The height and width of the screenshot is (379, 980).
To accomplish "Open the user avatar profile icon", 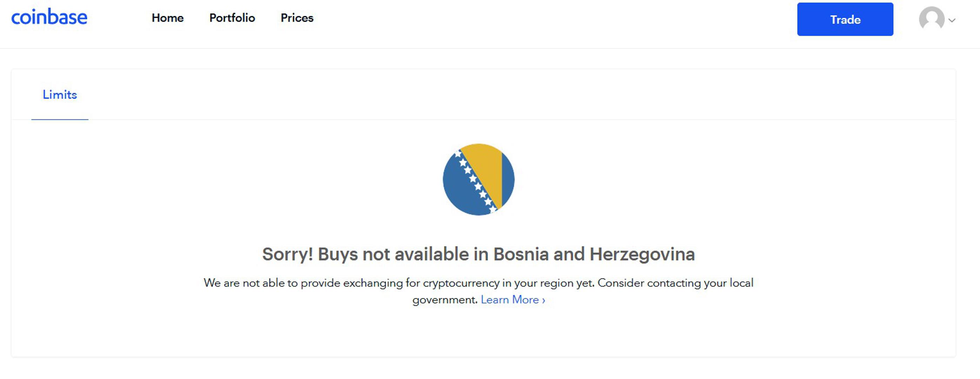I will click(931, 18).
